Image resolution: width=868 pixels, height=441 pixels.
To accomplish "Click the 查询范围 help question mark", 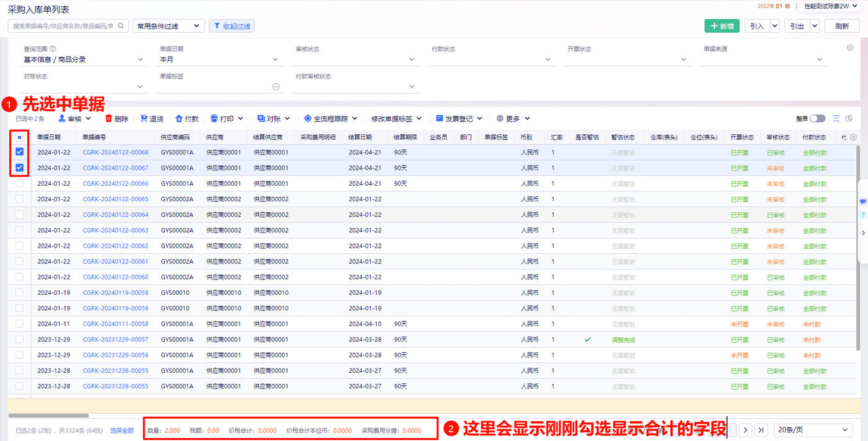I will 53,49.
